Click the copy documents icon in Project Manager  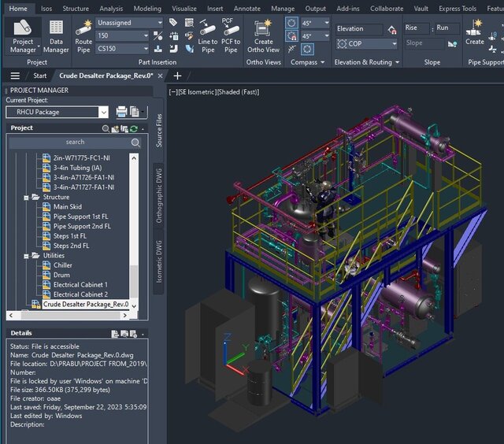coord(135,112)
